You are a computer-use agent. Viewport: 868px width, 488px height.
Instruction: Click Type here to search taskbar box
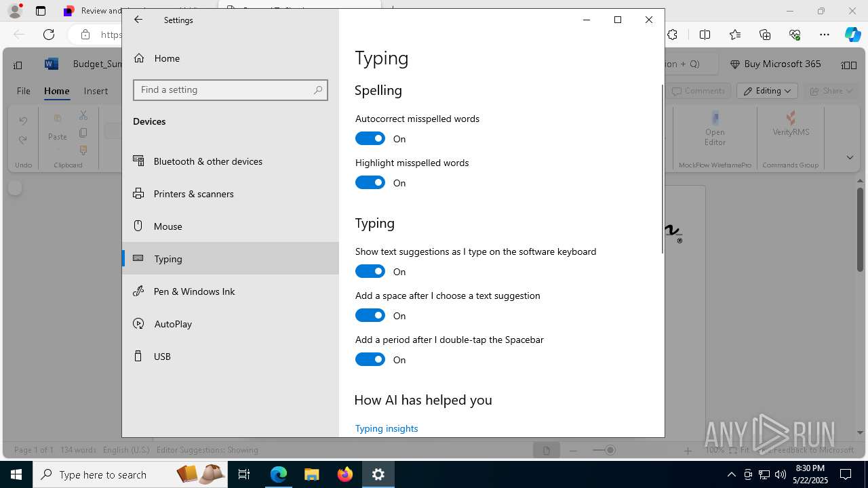[129, 474]
